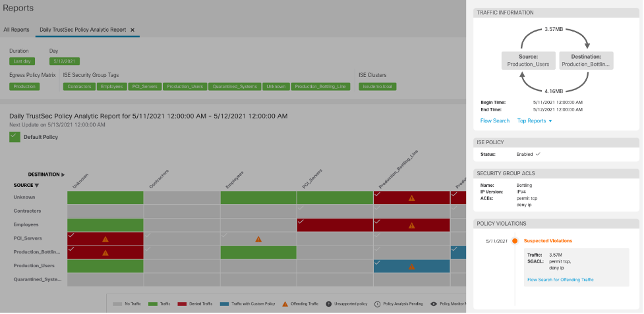Image resolution: width=644 pixels, height=314 pixels.
Task: Click the green Traffic legend color swatch
Action: 154,303
